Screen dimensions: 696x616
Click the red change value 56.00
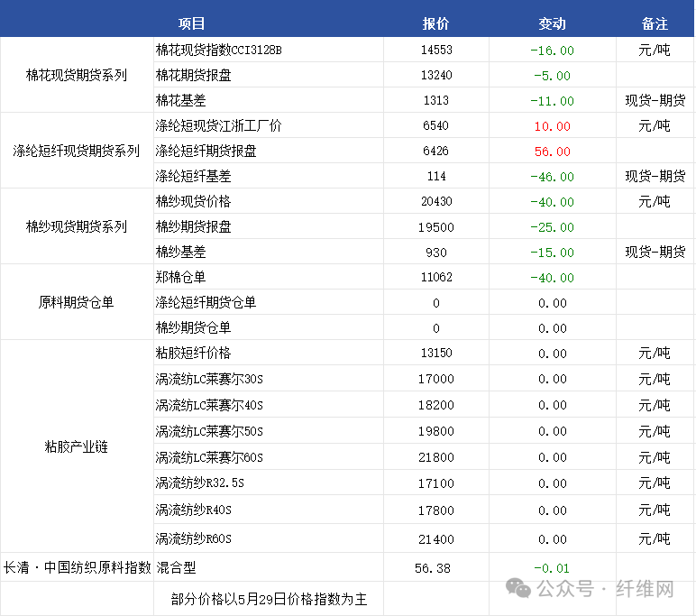point(553,152)
